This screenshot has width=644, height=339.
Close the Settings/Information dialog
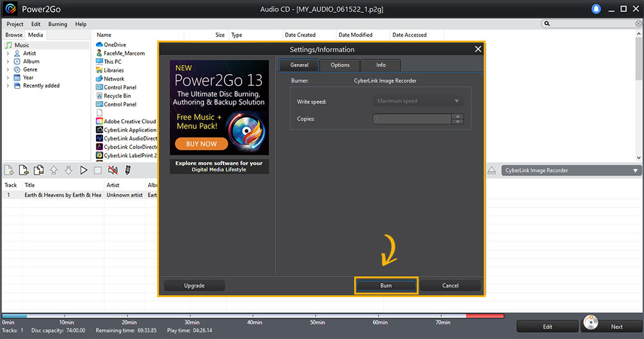(x=478, y=50)
